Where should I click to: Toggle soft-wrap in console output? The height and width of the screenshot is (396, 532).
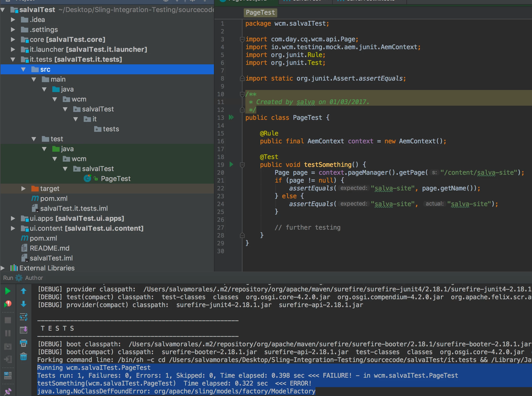(x=23, y=317)
